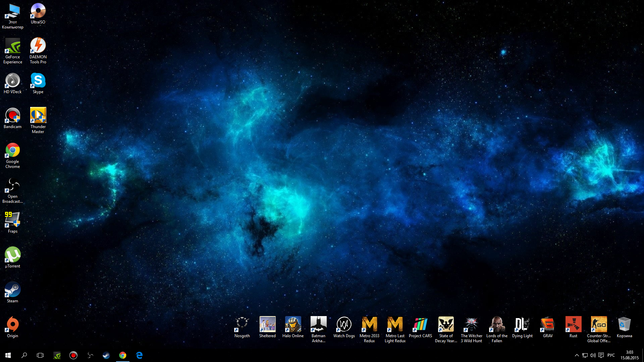The image size is (644, 362).
Task: Open the Windows Start menu
Action: click(8, 355)
